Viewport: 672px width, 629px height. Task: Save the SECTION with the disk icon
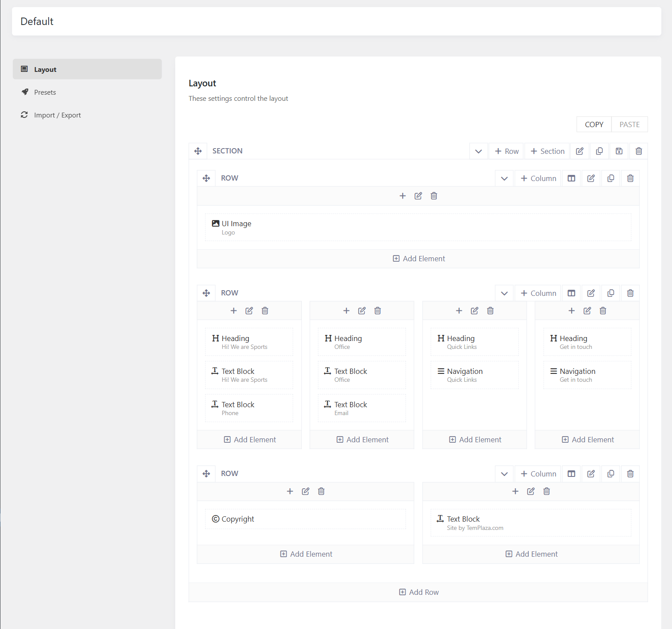[619, 151]
